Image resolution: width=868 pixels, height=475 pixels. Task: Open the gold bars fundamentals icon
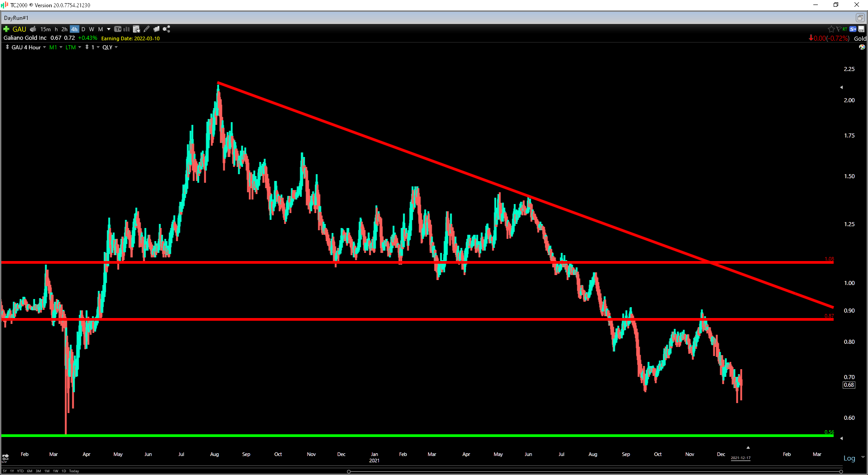33,29
